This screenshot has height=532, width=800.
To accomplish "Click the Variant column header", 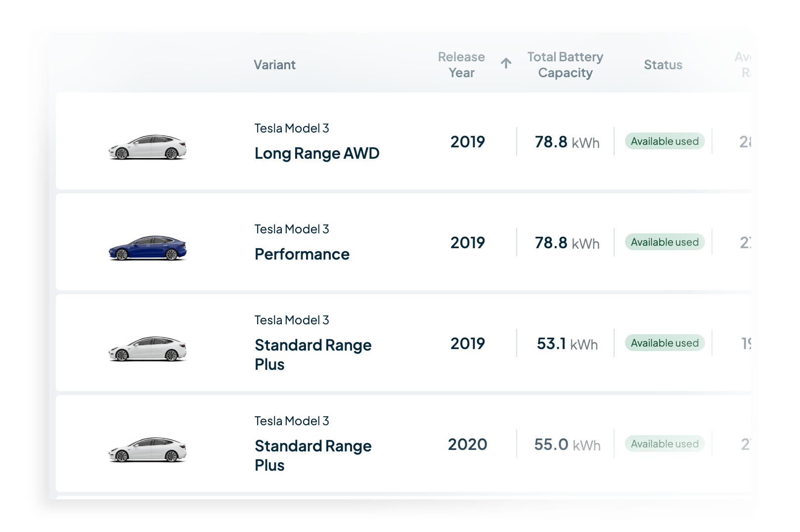I will point(275,64).
